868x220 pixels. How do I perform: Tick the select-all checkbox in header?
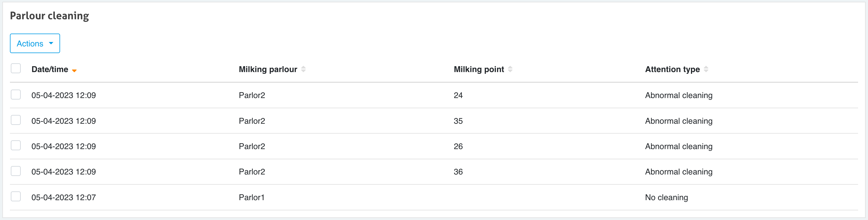click(16, 68)
